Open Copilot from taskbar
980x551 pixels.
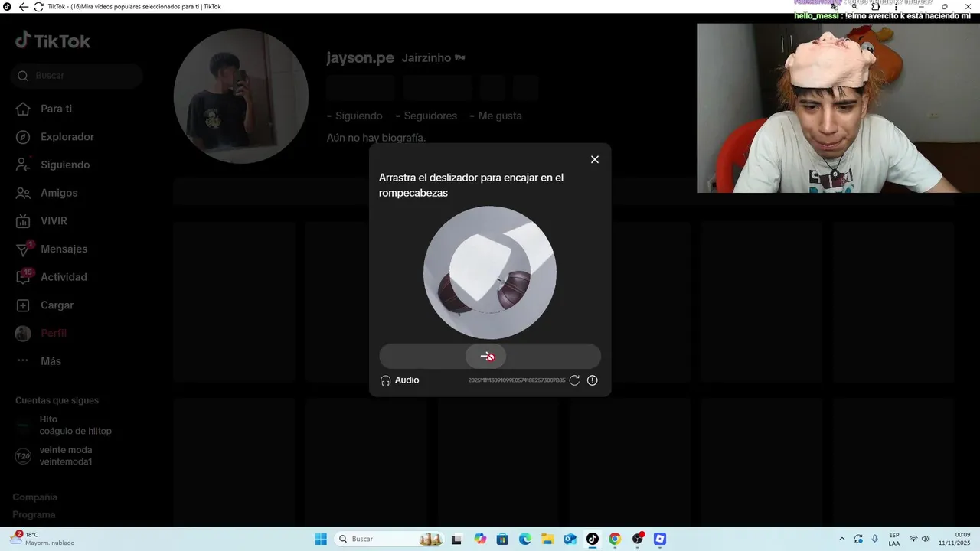[x=480, y=539]
